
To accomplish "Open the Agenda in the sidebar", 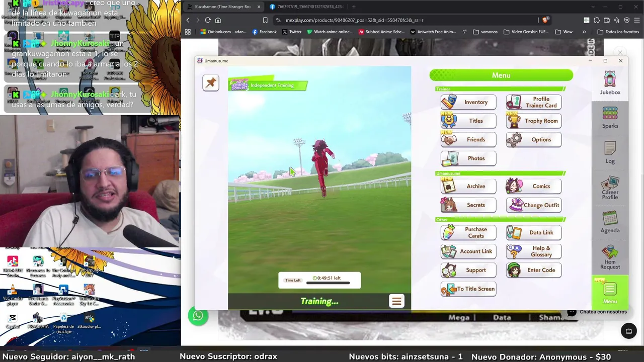I will click(610, 222).
